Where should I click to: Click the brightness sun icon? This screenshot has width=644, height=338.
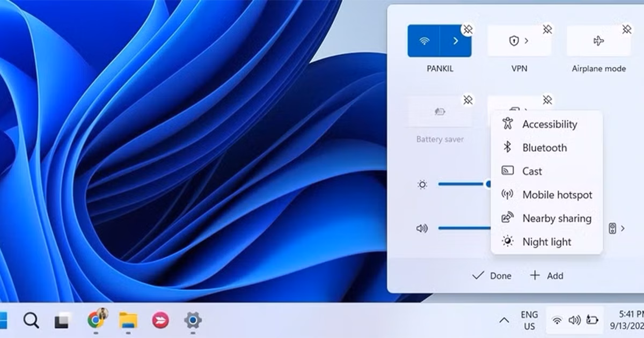click(x=422, y=185)
